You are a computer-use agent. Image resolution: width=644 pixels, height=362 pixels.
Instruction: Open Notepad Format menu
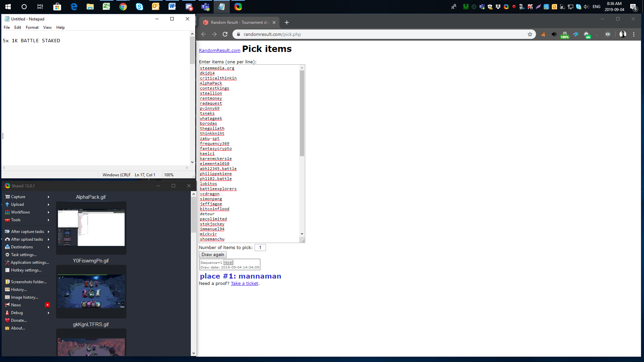[x=32, y=27]
